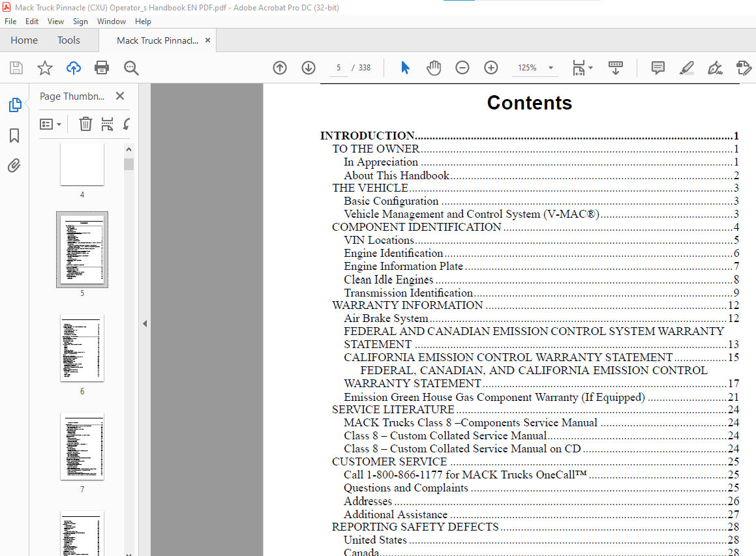Go to previous page arrow
This screenshot has width=756, height=556.
[280, 68]
